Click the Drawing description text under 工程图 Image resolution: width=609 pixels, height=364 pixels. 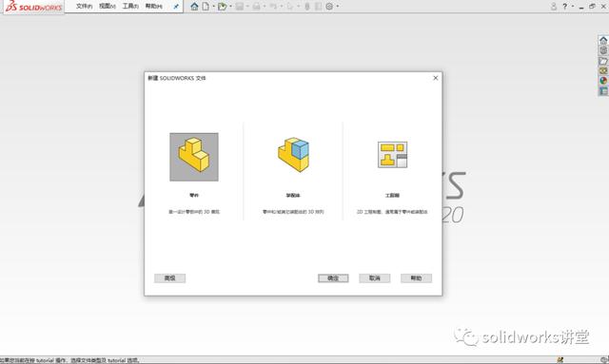coord(392,212)
